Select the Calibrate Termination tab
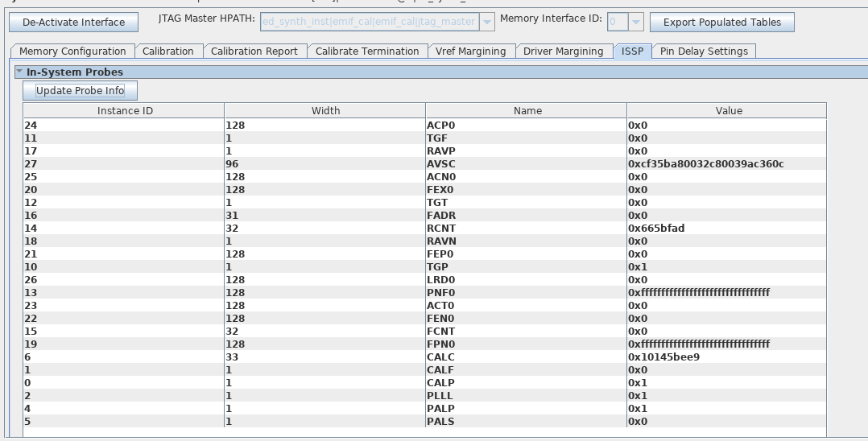868x441 pixels. (366, 52)
